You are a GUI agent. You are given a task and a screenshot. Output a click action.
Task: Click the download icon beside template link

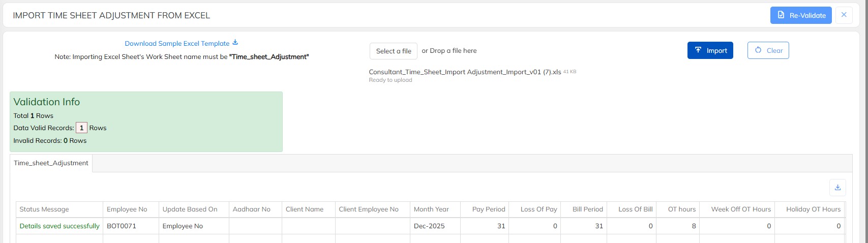(235, 43)
